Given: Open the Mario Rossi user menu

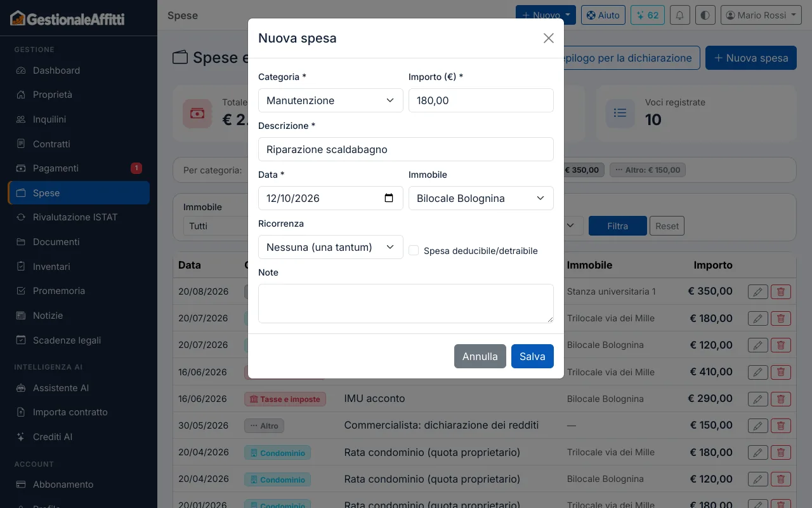Looking at the screenshot, I should click(x=761, y=15).
